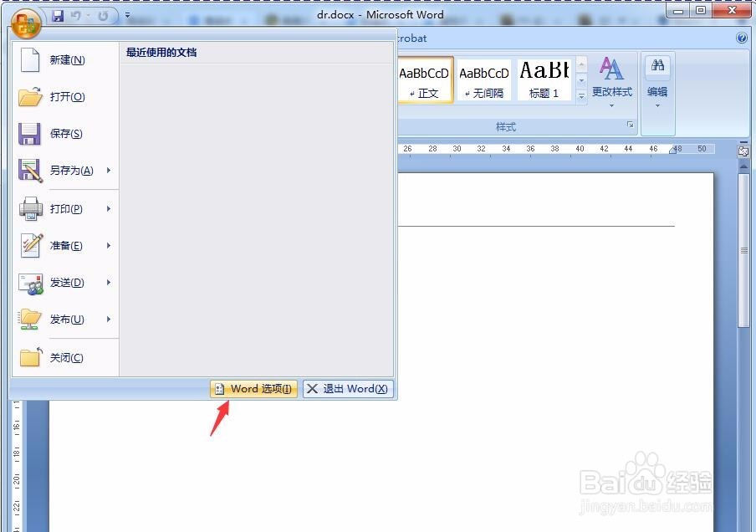Screen dimensions: 756x532
Task: Close the Word window with the red X
Action: [732, 11]
